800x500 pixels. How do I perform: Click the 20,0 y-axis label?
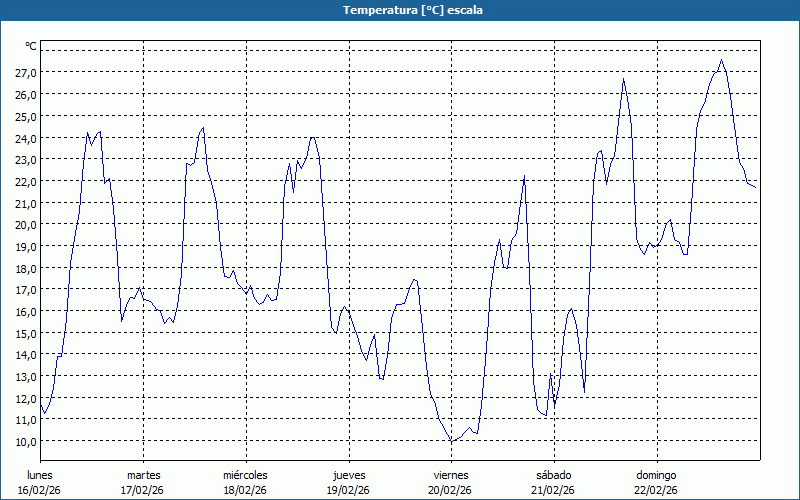26,225
